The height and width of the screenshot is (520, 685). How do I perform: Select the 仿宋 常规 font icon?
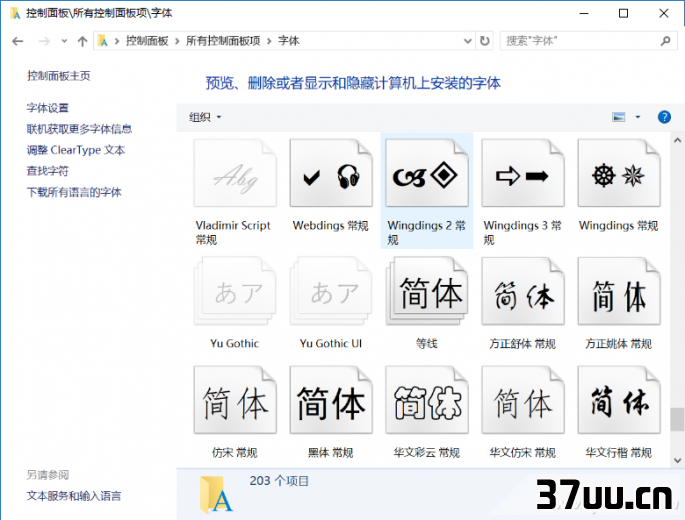click(235, 400)
